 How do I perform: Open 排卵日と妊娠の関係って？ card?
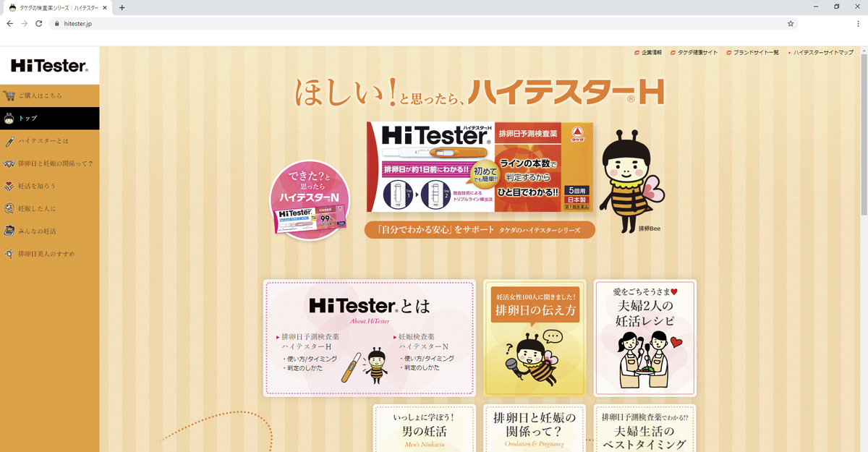pos(535,428)
